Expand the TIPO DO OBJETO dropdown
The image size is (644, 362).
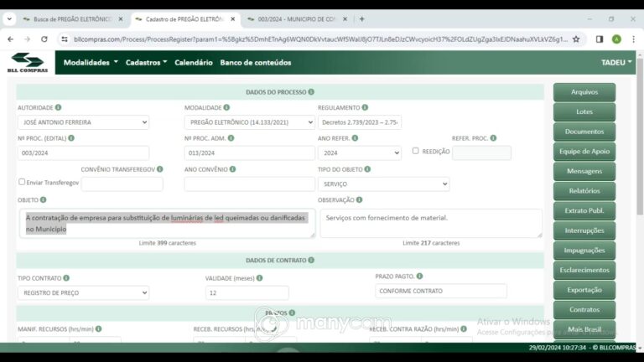tap(383, 184)
